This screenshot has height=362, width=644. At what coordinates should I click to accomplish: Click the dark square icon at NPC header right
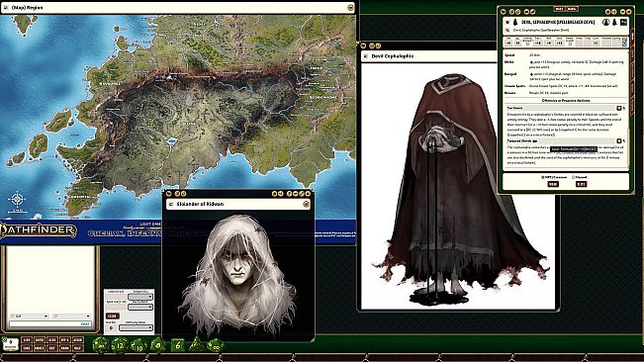(623, 22)
